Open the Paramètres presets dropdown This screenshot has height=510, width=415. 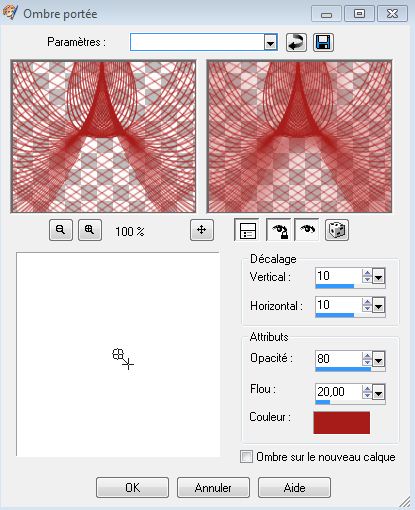click(270, 42)
